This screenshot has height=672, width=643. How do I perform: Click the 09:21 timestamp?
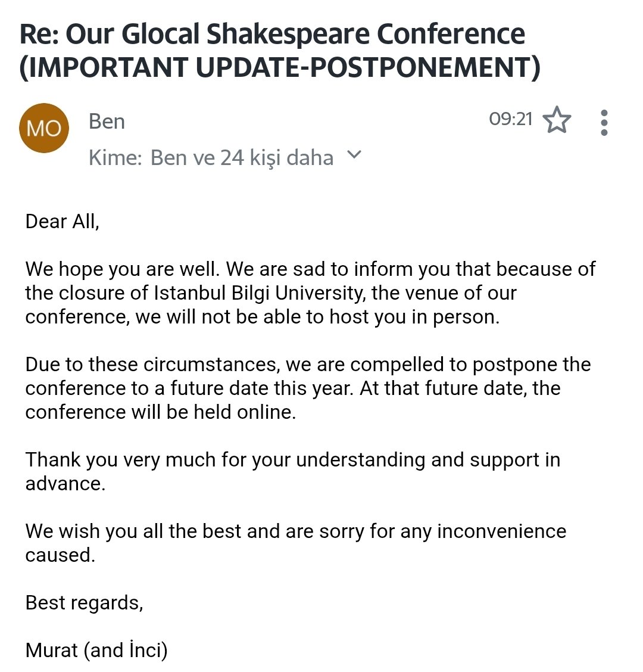pyautogui.click(x=511, y=119)
